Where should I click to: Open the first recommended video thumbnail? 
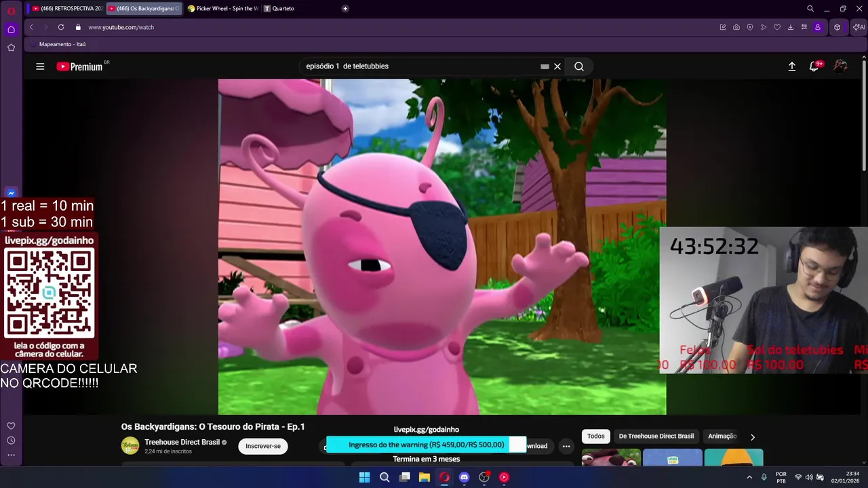(611, 457)
